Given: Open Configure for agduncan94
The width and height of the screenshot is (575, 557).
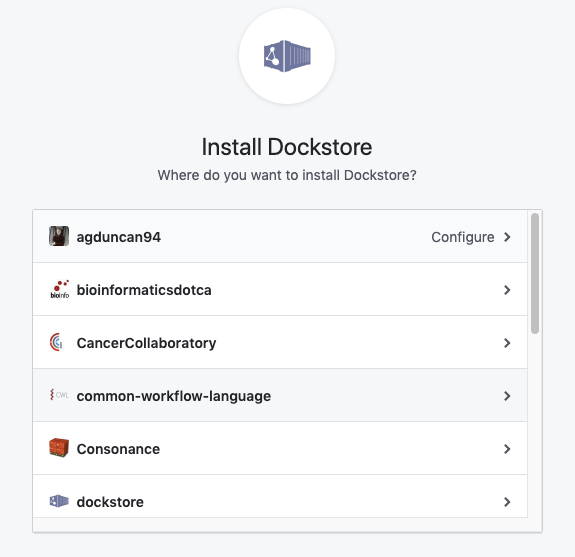Looking at the screenshot, I should [463, 237].
